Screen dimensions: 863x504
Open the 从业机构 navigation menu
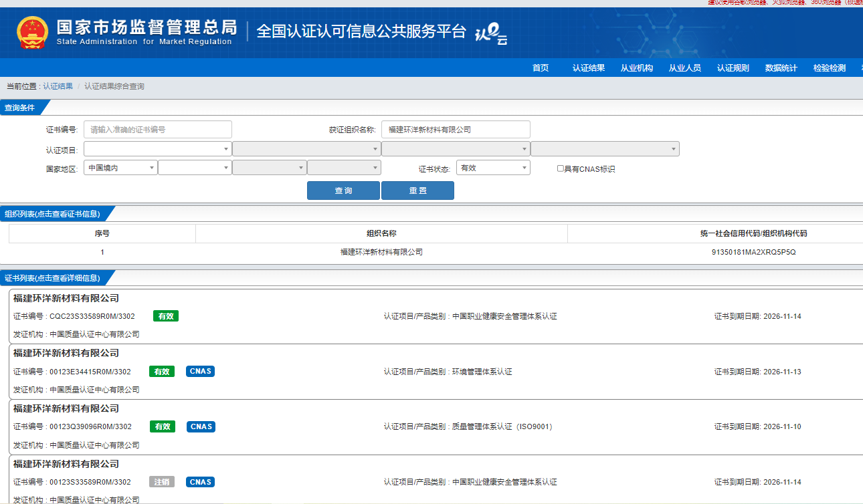pos(636,68)
